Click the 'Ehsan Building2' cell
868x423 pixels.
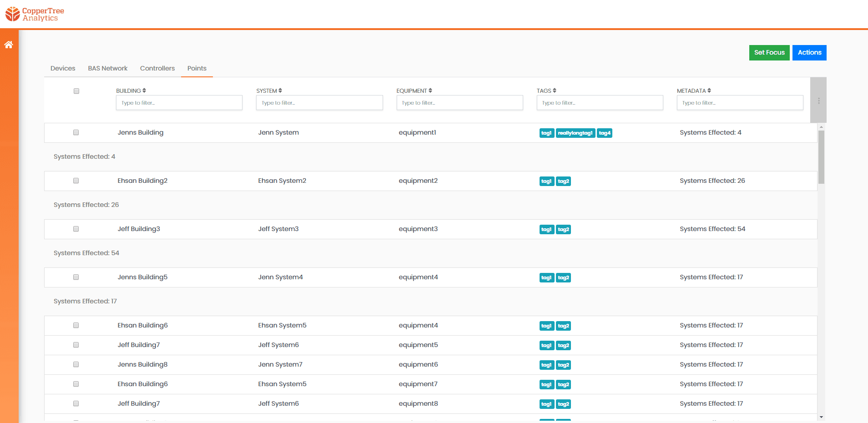[142, 181]
